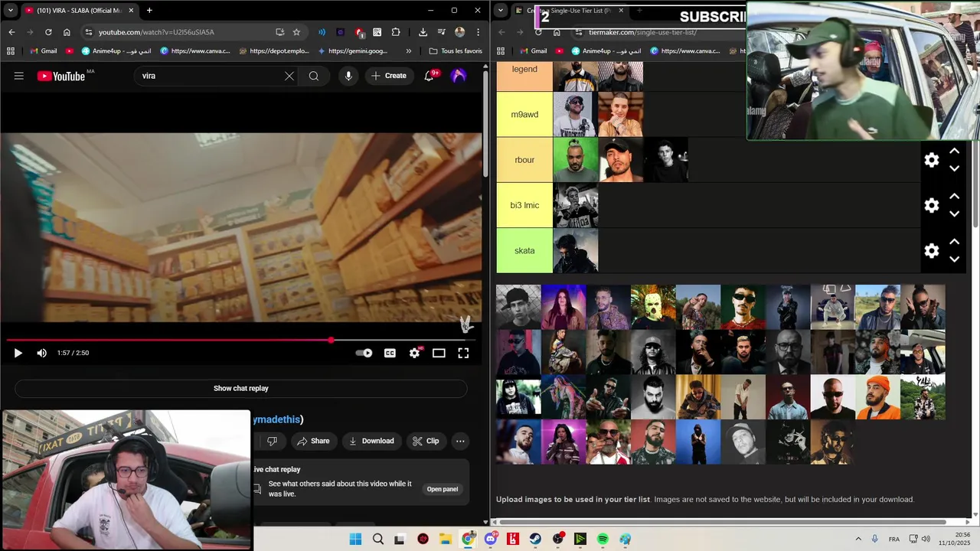This screenshot has width=980, height=551.
Task: Expand tab search dropdown in right window
Action: click(500, 11)
